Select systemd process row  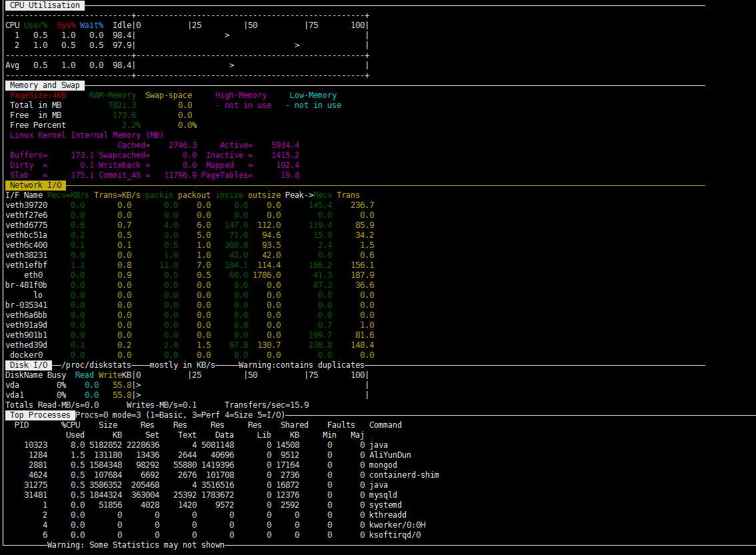[x=222, y=505]
